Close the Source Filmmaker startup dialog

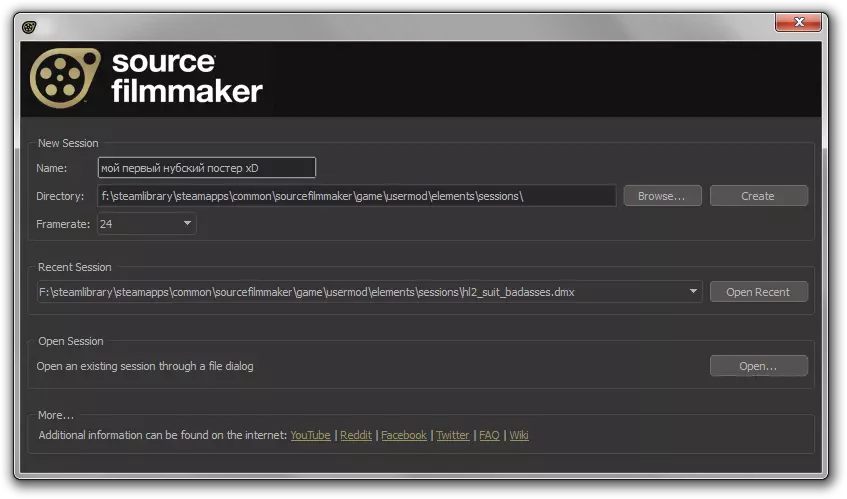point(798,22)
